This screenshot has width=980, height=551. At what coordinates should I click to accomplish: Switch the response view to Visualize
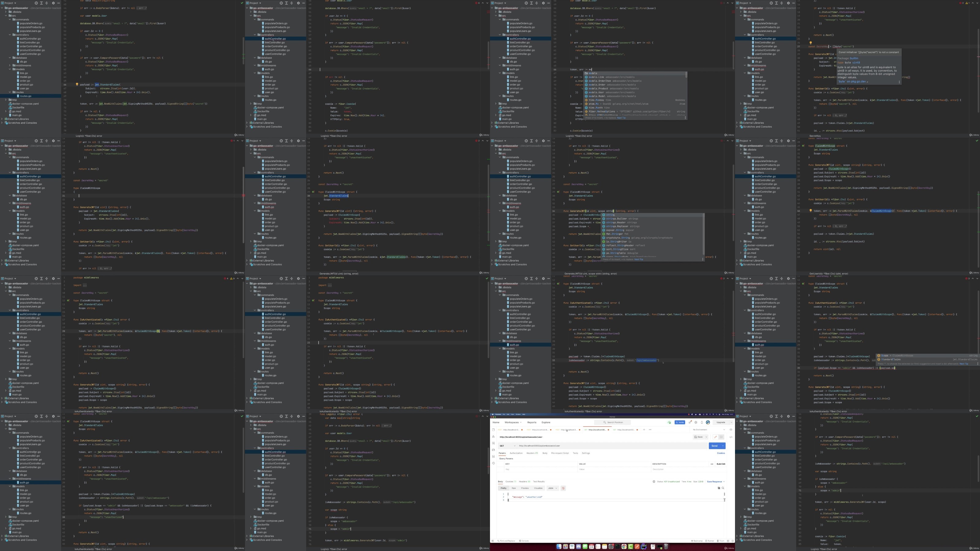point(538,488)
